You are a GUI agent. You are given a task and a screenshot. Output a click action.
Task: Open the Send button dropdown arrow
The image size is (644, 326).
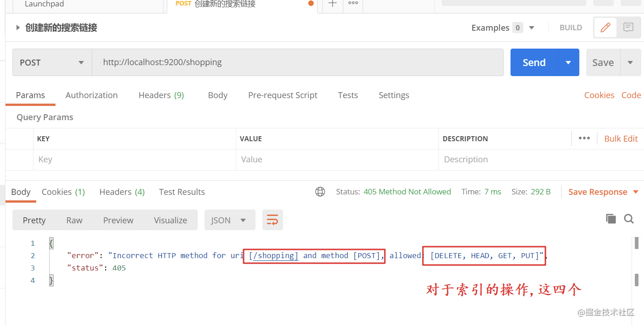(x=569, y=62)
